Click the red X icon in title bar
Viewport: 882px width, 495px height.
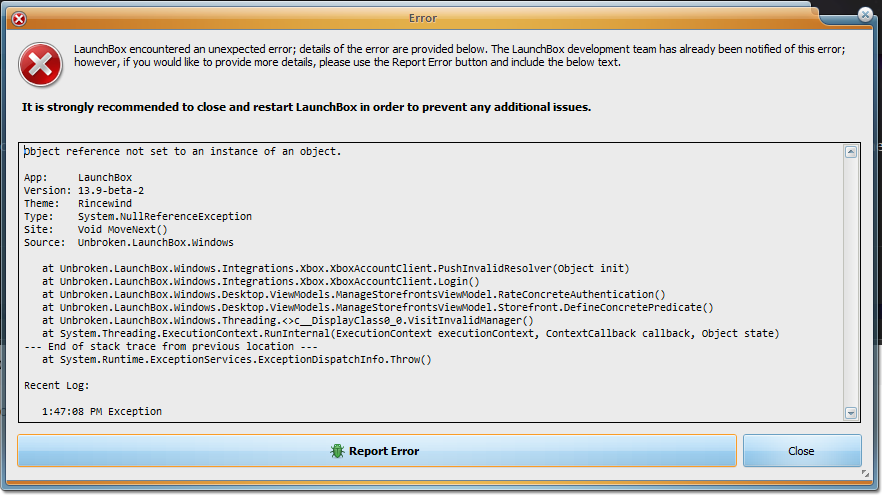[x=19, y=19]
